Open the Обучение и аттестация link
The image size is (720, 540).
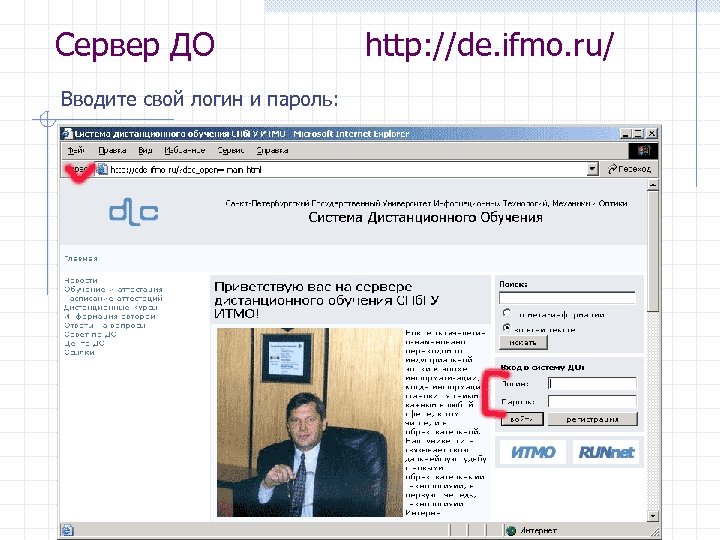coord(113,289)
